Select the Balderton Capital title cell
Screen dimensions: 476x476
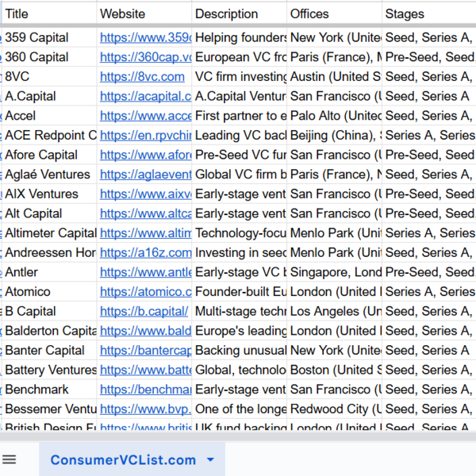[49, 331]
